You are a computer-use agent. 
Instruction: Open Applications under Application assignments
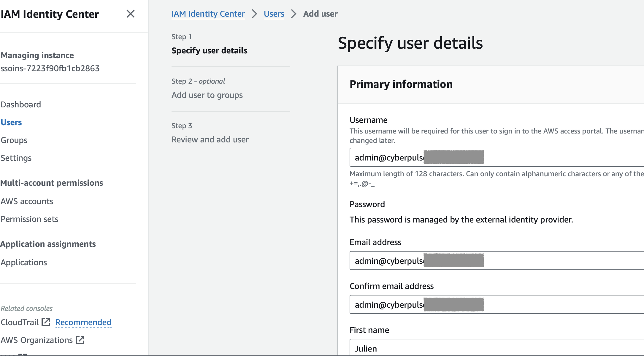point(24,262)
